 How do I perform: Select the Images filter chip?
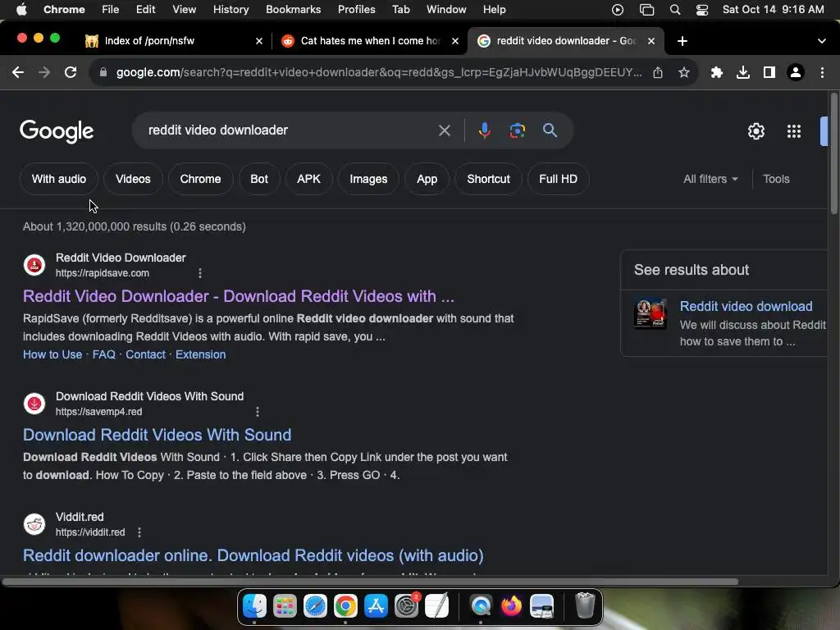click(x=368, y=179)
